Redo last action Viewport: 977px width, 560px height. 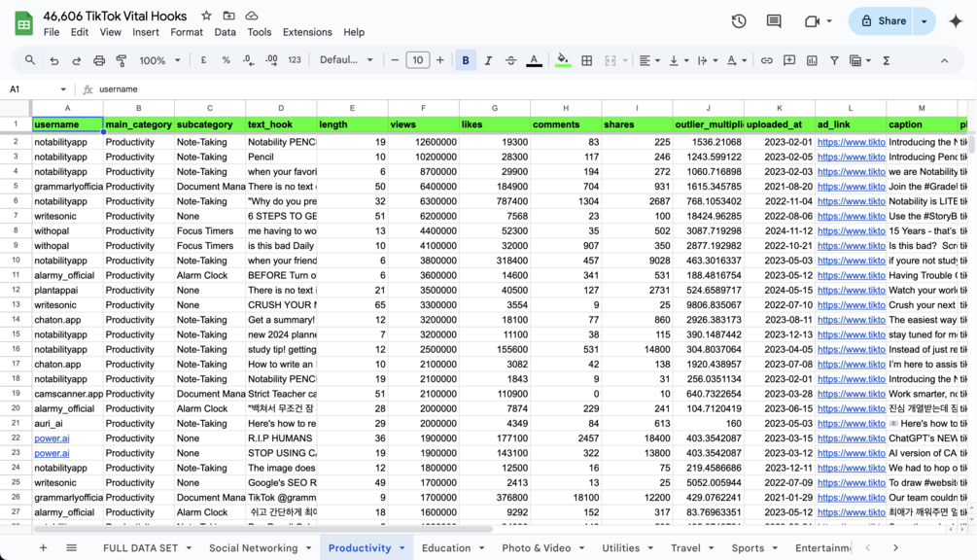[x=76, y=60]
